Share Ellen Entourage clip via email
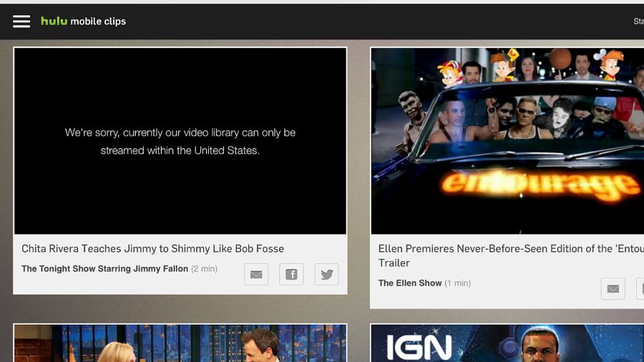The height and width of the screenshot is (362, 644). point(613,288)
